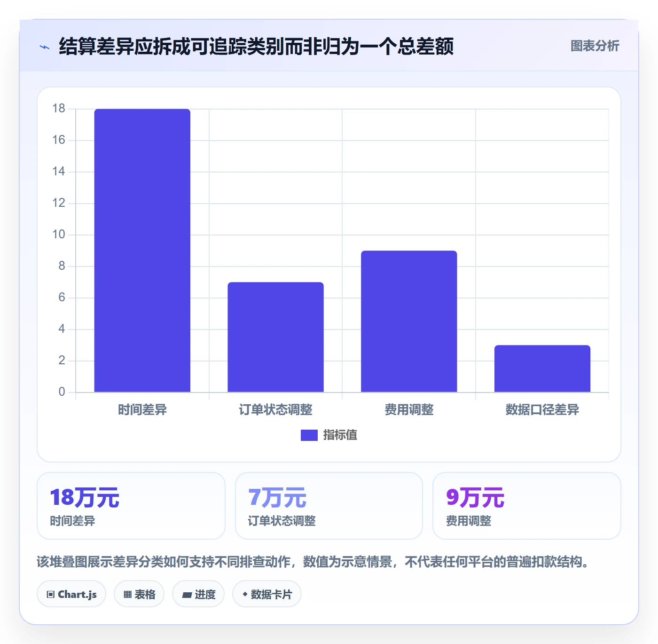The image size is (658, 644).
Task: Click the 指标值 legend label
Action: [340, 435]
